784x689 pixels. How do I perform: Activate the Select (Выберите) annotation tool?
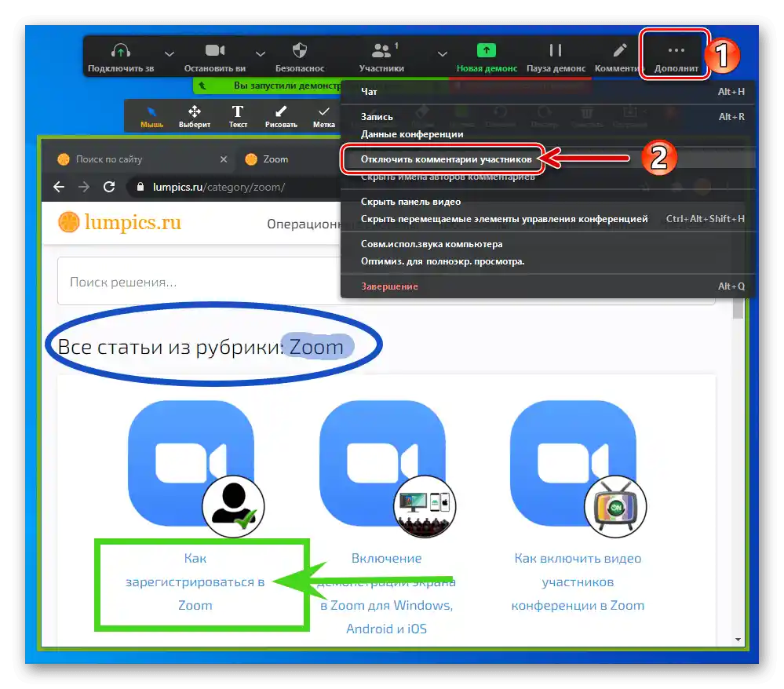point(194,115)
